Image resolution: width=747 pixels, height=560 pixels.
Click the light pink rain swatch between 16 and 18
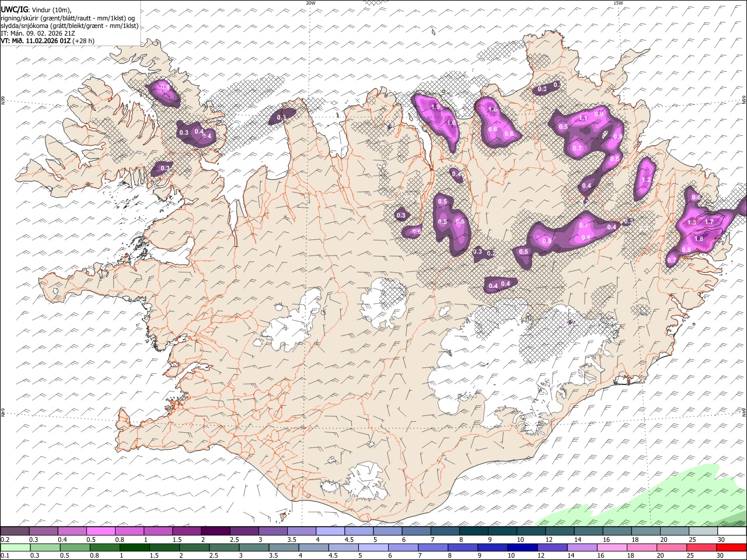click(612, 547)
